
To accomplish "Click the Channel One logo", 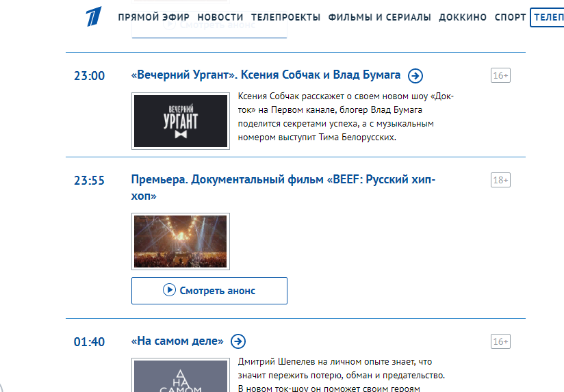I will coord(94,16).
